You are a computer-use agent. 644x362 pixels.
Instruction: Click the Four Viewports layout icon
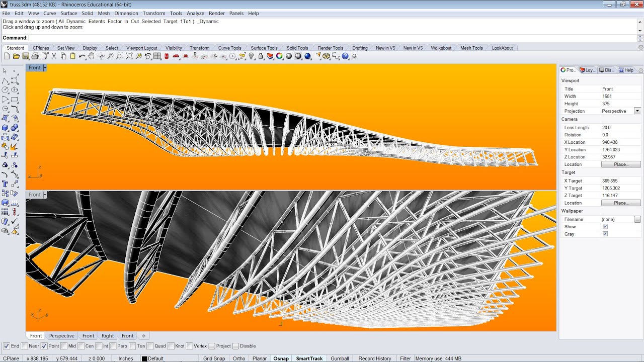[156, 56]
